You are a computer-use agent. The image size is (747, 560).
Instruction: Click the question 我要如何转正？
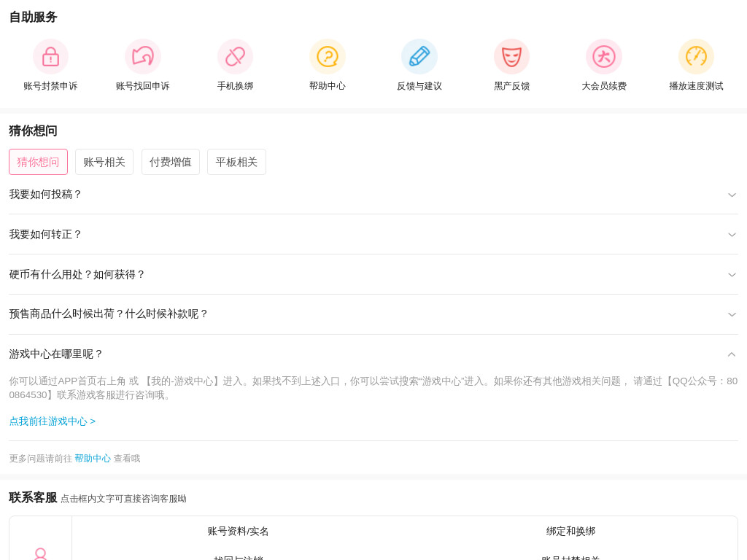(45, 234)
